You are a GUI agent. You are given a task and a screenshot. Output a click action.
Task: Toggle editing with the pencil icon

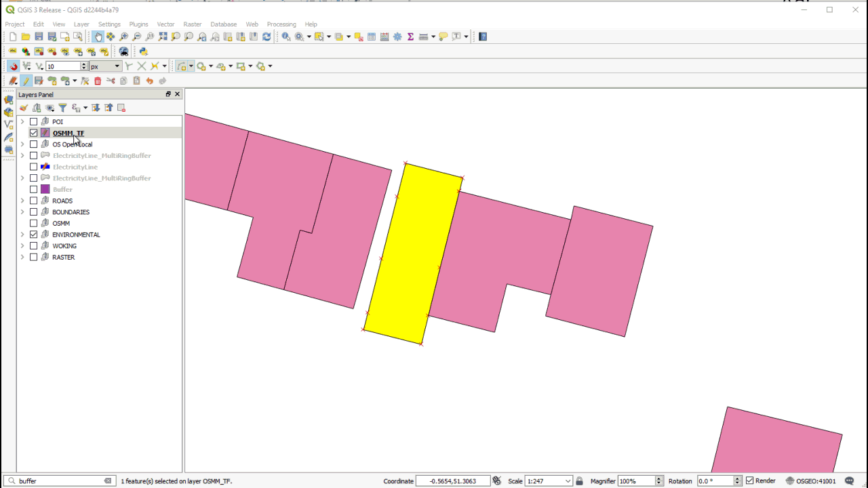coord(26,81)
